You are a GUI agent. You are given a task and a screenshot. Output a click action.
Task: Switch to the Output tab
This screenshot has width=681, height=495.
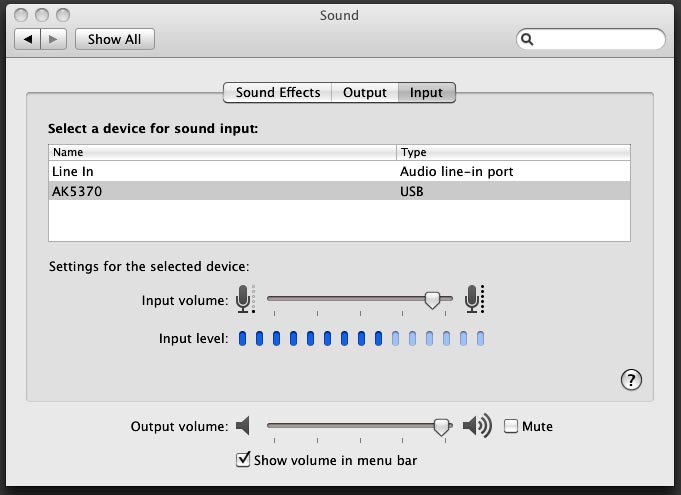(364, 93)
